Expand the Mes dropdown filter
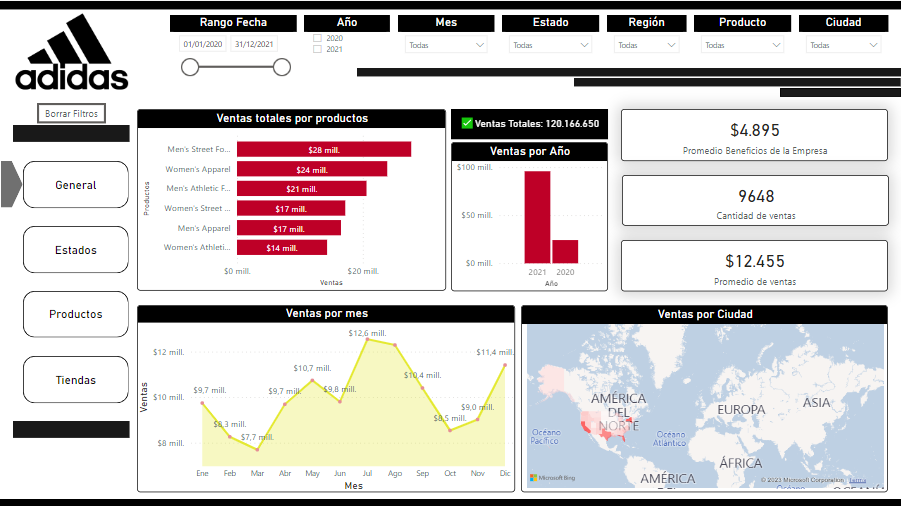901x510 pixels. pos(446,45)
